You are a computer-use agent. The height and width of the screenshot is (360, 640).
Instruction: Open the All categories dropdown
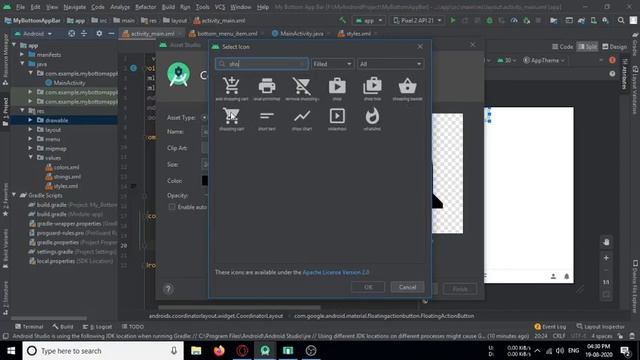tap(391, 64)
